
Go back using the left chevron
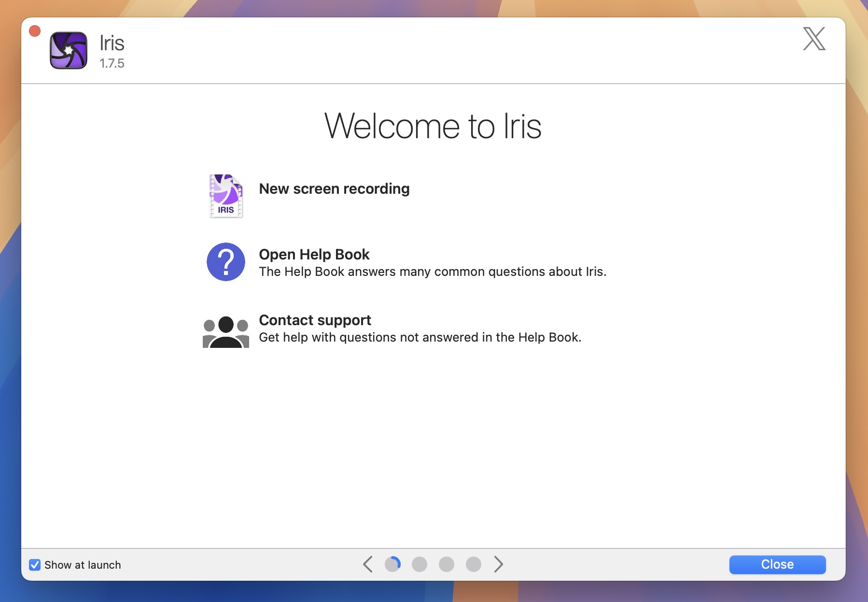369,564
